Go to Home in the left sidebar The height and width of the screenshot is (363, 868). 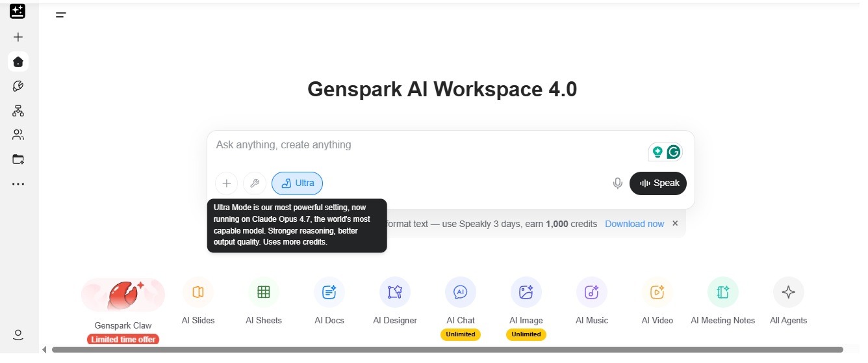click(x=18, y=62)
